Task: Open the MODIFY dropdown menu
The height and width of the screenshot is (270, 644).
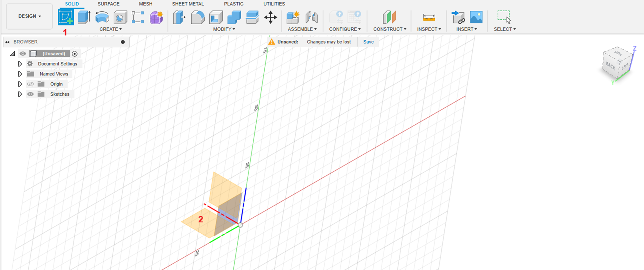Action: tap(224, 29)
